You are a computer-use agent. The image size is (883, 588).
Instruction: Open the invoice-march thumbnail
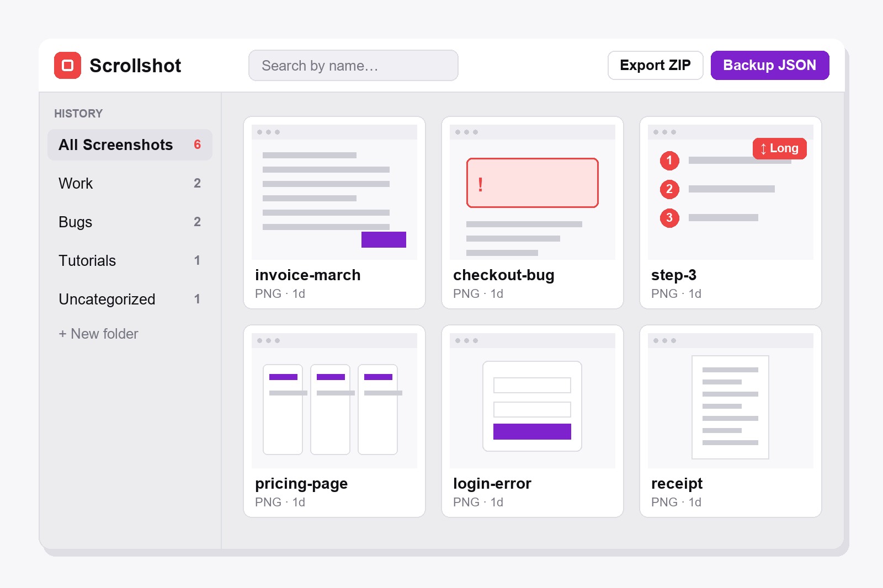tap(334, 192)
